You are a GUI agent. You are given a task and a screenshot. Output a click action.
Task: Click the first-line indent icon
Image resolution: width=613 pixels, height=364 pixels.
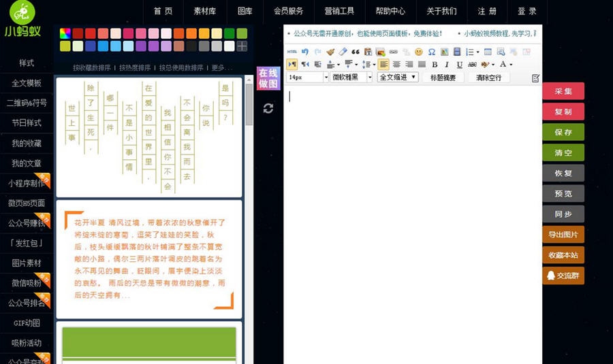coord(318,65)
